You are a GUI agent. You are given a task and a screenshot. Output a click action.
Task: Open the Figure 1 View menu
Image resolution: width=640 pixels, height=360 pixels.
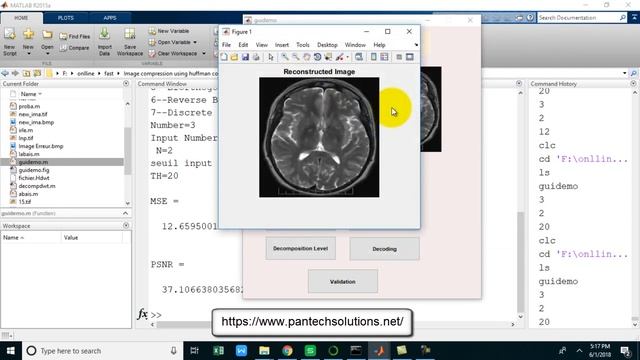click(x=262, y=45)
